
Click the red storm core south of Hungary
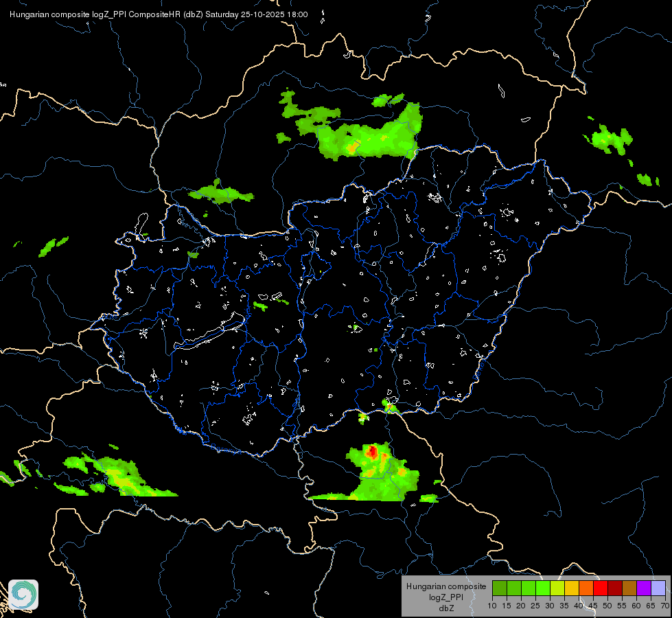click(x=372, y=451)
